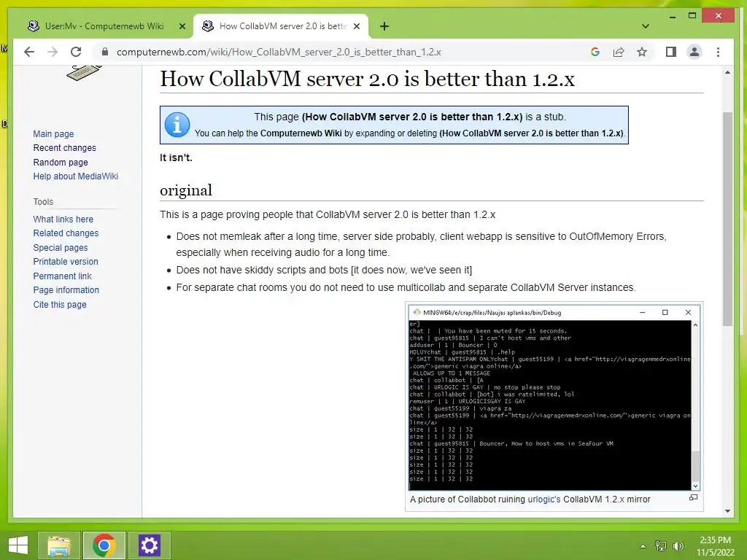The width and height of the screenshot is (747, 560).
Task: Open the Special pages link
Action: (61, 247)
